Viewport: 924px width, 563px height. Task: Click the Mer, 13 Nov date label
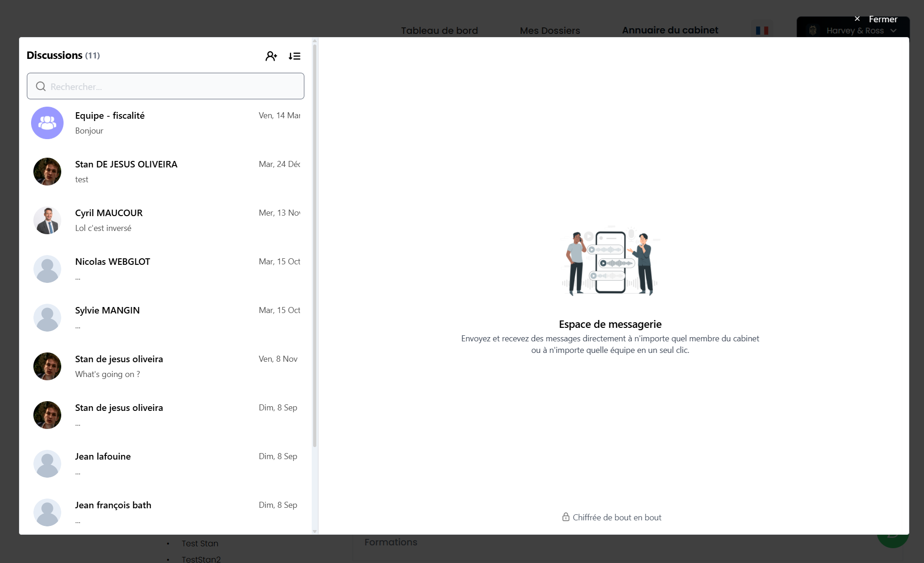pos(279,213)
